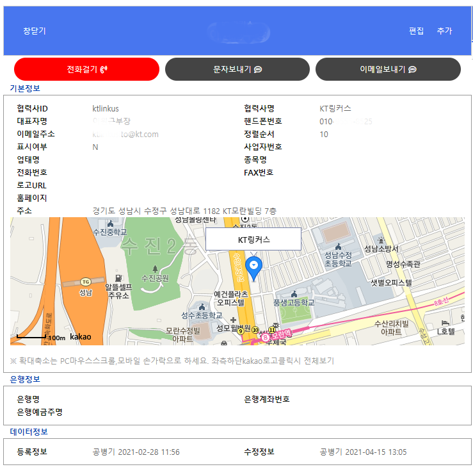The height and width of the screenshot is (476, 473).
Task: Click the 대표자명 value ending 부장
Action: [111, 121]
